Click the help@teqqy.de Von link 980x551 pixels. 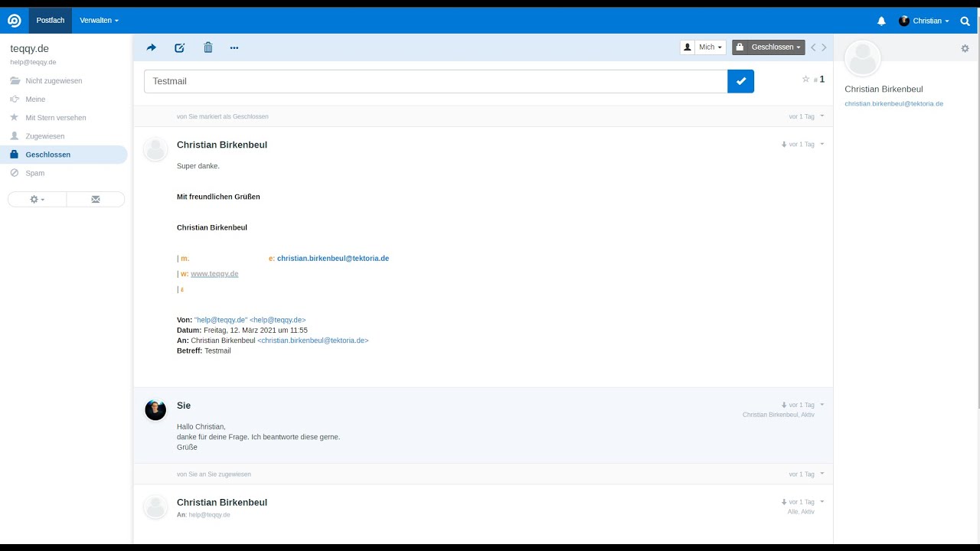[x=250, y=320]
